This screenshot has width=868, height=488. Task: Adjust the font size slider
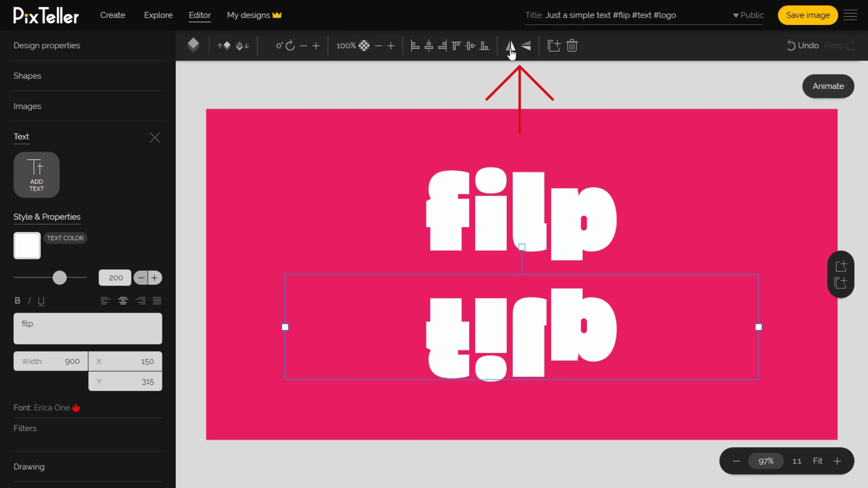59,277
